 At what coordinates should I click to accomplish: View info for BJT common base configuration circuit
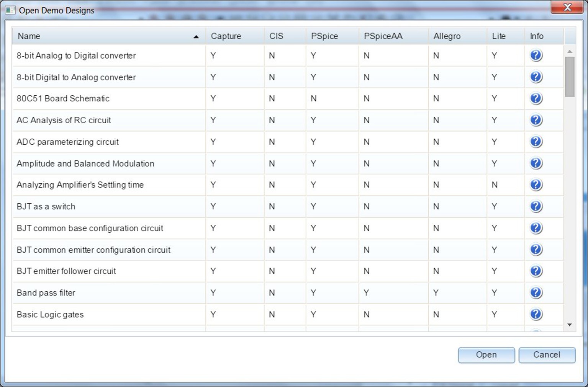click(x=536, y=228)
